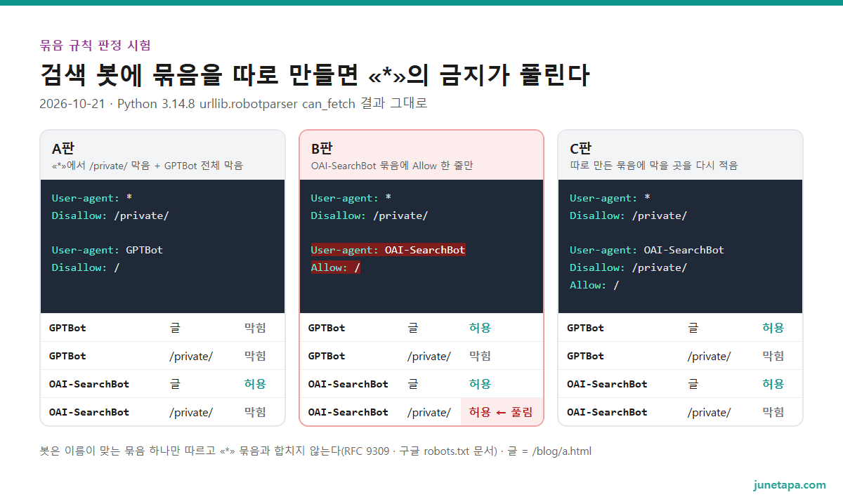Viewport: 843px width, 504px height.
Task: Click B판 GPTBot 글 row result '허용'
Action: point(481,328)
